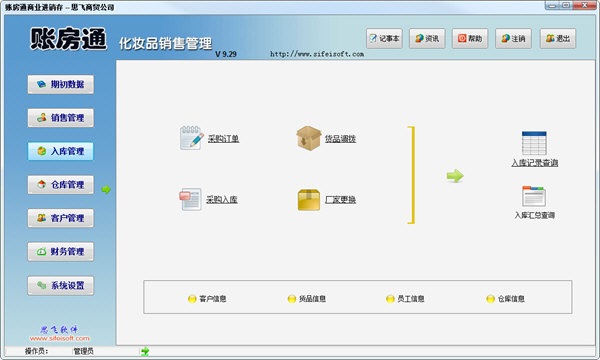This screenshot has height=360, width=600.
Task: Click the 记事本 button's notepad icon
Action: (x=373, y=38)
